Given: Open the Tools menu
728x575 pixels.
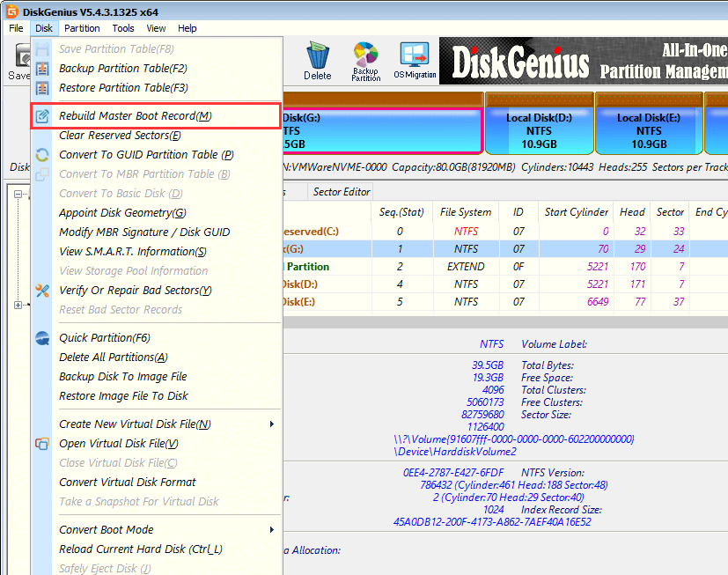Looking at the screenshot, I should (123, 28).
